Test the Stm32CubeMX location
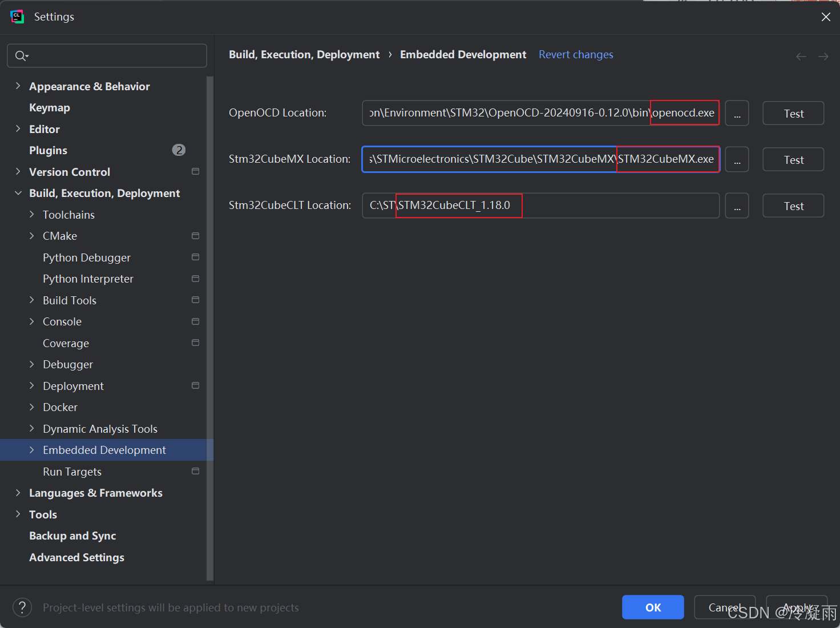Viewport: 840px width, 628px height. pyautogui.click(x=793, y=159)
